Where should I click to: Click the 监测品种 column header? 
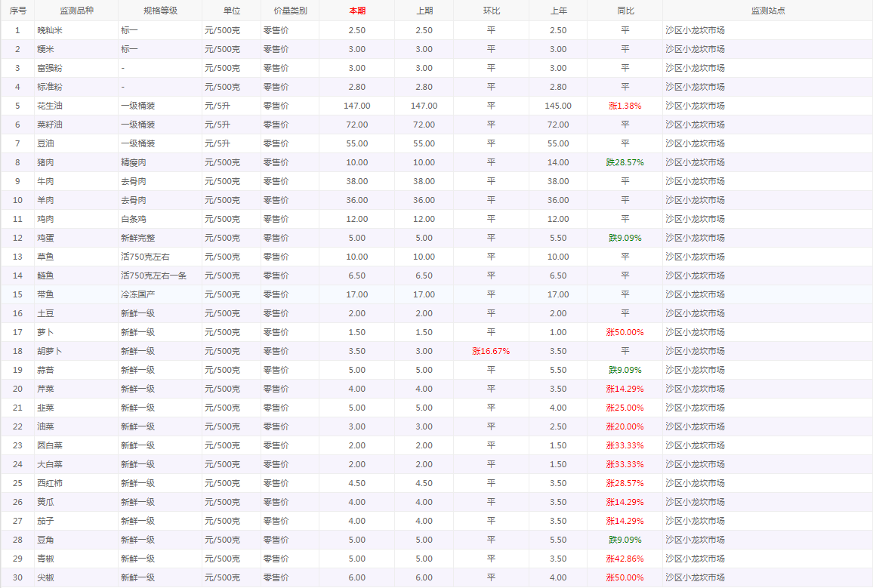pyautogui.click(x=75, y=11)
